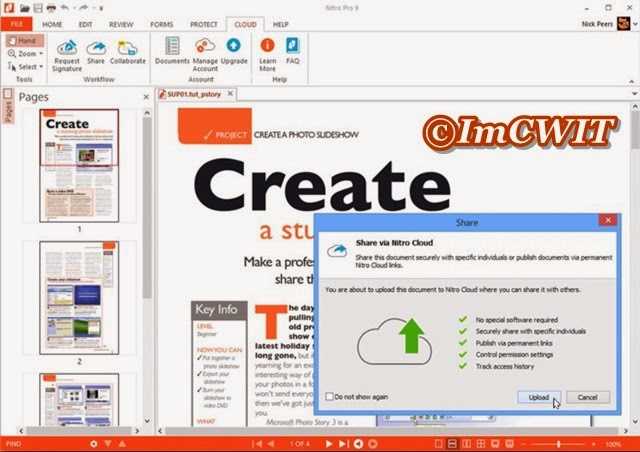This screenshot has width=640, height=452.
Task: Save the document using the floppy icon
Action: [38, 8]
